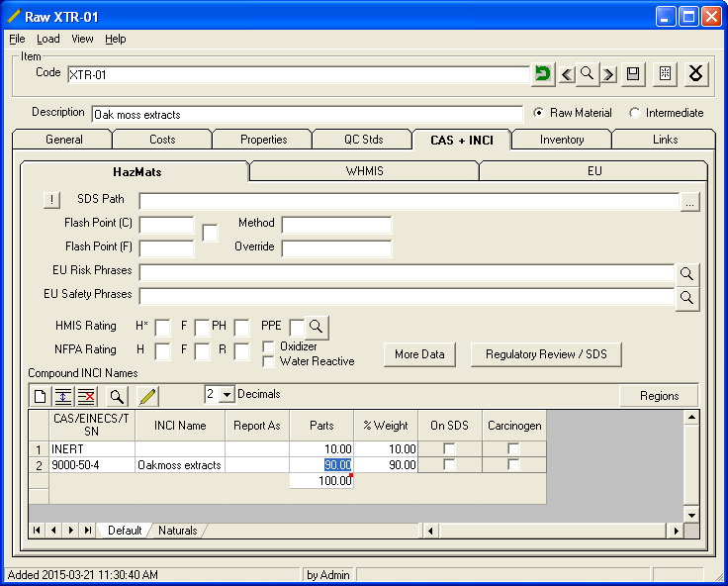Select the INERT CAS cell
Viewport: 728px width, 586px height.
92,449
